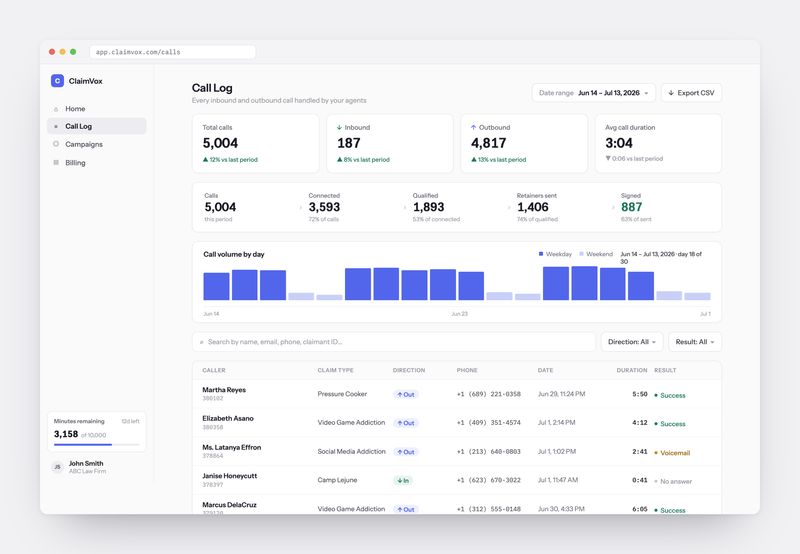Open Elizabeth Asano call entry
Viewport: 800px width, 554px height.
[x=457, y=422]
